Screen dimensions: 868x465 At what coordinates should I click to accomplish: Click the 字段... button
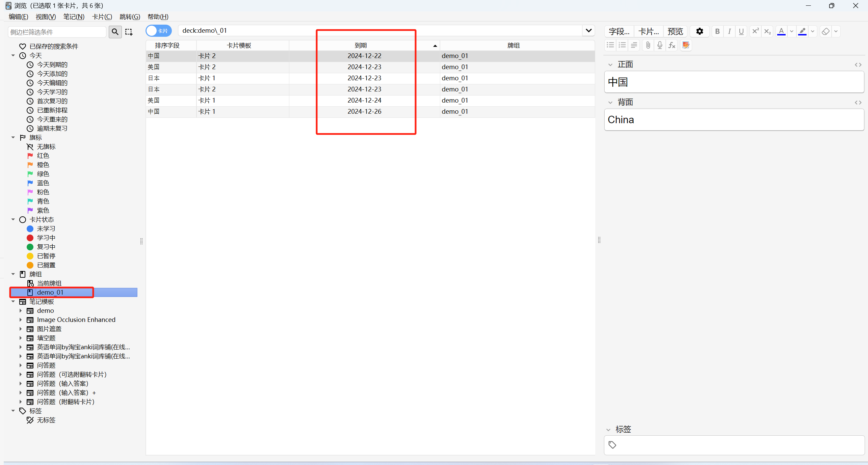[619, 31]
